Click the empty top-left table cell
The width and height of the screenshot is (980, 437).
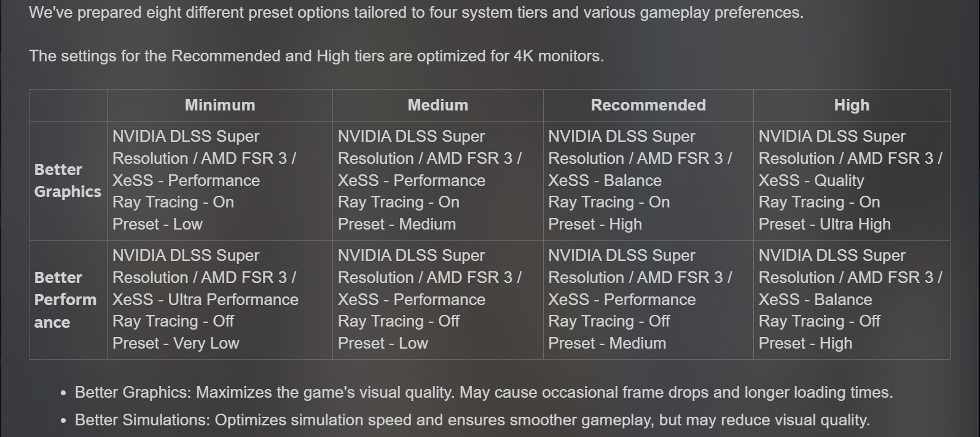tap(68, 105)
